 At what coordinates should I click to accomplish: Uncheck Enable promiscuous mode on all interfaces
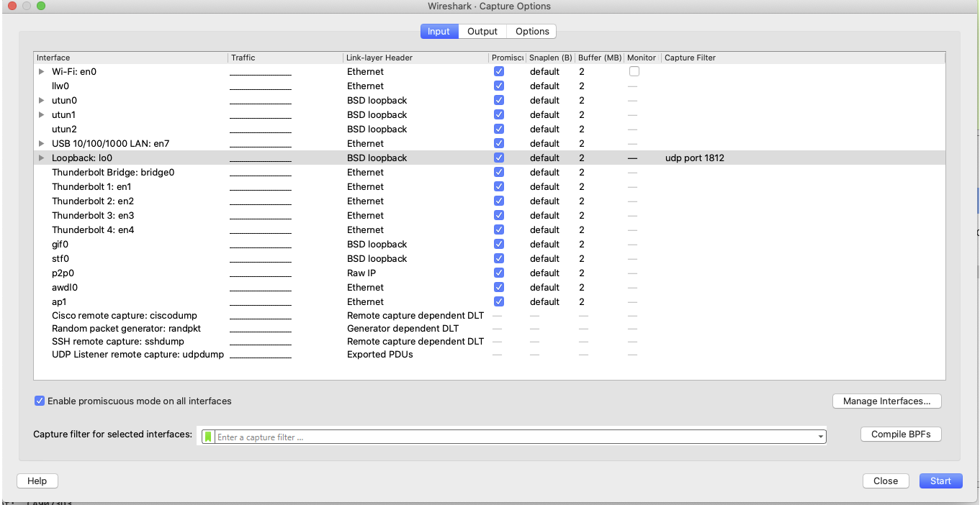(x=40, y=401)
